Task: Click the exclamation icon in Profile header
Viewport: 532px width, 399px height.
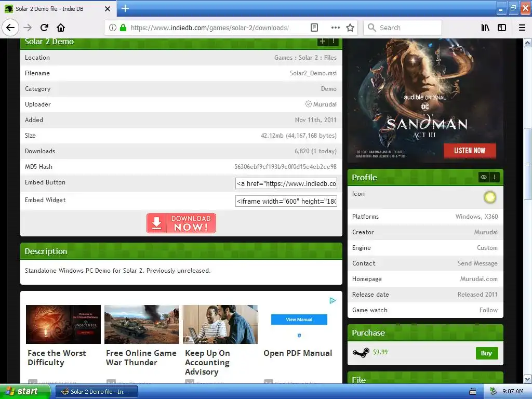Action: pyautogui.click(x=495, y=177)
